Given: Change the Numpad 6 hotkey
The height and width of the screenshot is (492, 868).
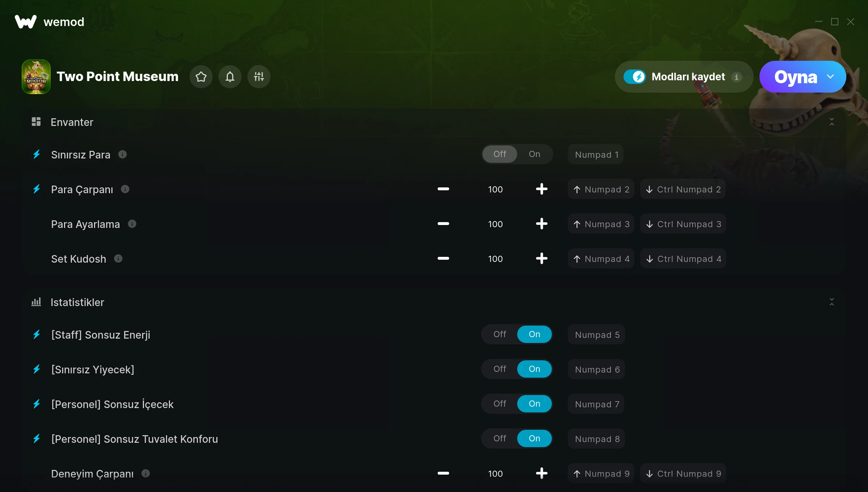Looking at the screenshot, I should 596,369.
